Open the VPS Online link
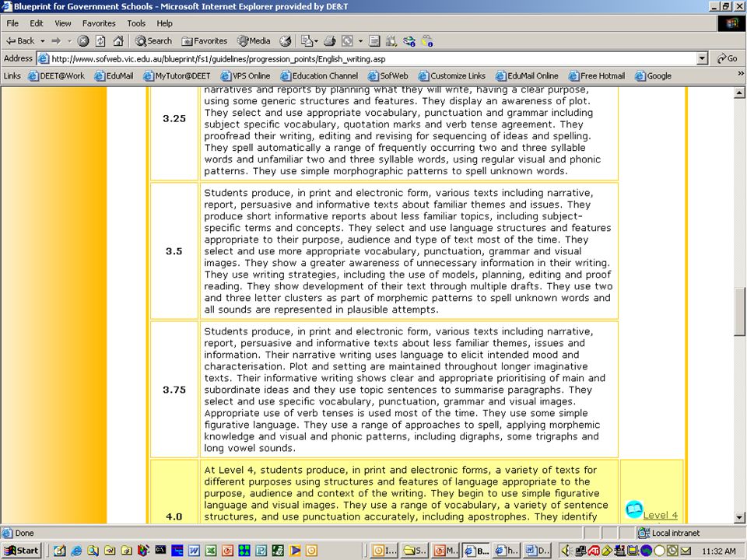 click(245, 75)
